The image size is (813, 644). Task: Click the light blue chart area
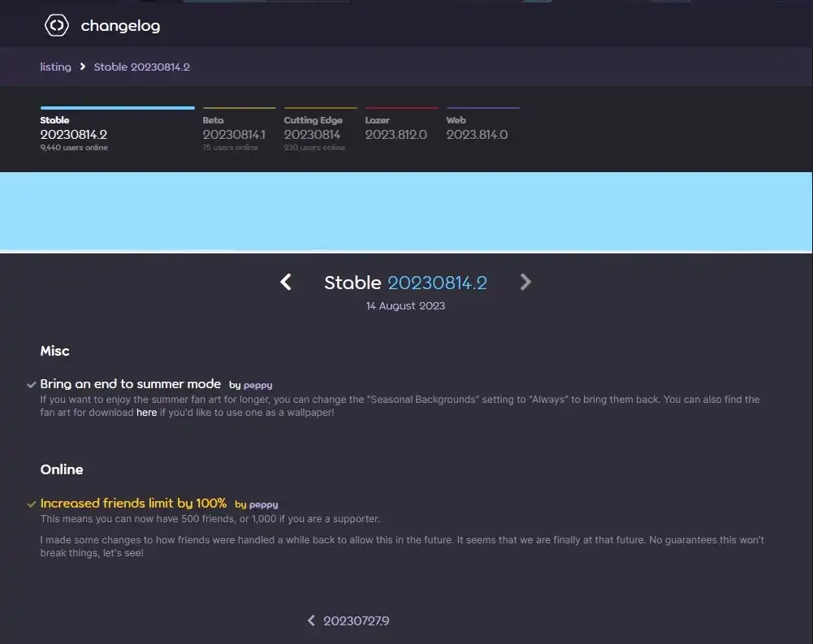(406, 212)
